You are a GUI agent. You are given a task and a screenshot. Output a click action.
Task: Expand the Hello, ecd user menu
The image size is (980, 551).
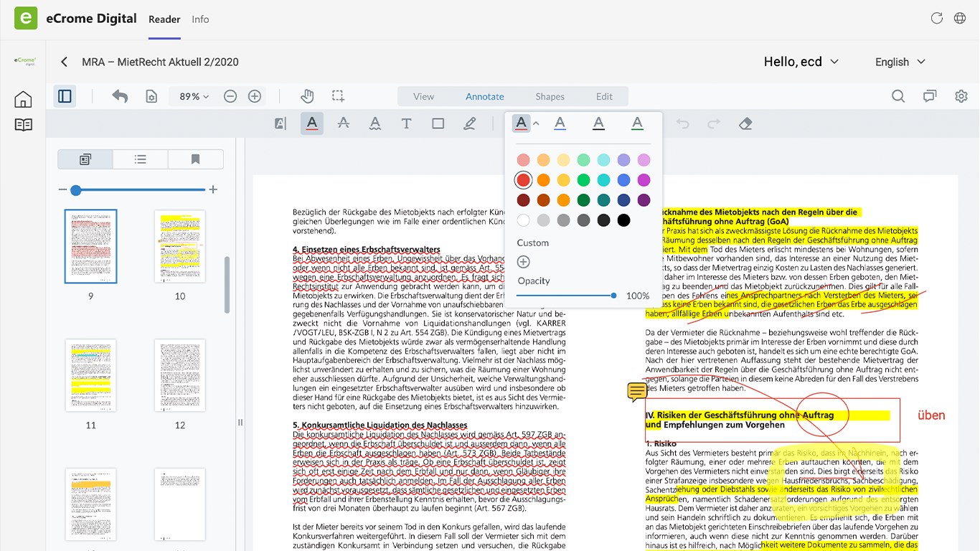[801, 62]
